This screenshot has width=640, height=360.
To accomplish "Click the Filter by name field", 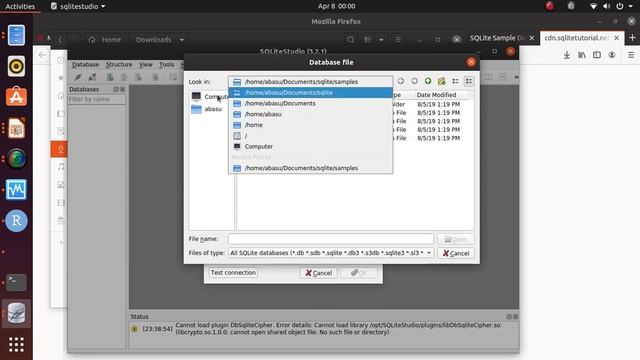I will [x=96, y=99].
